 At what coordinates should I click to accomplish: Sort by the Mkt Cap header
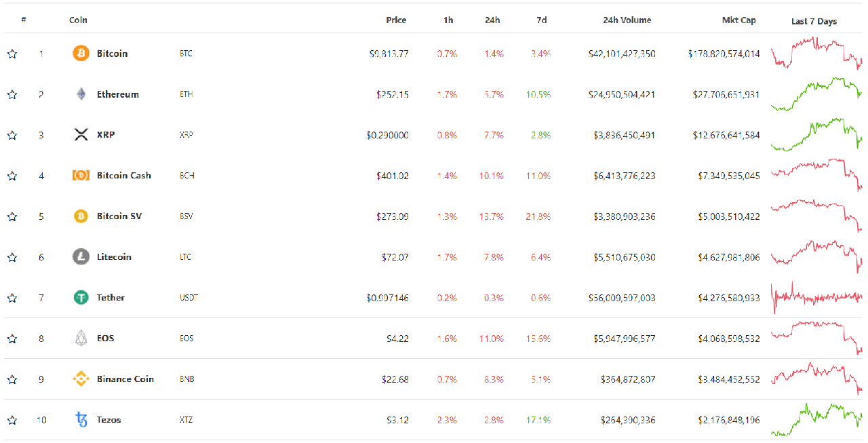pos(739,20)
